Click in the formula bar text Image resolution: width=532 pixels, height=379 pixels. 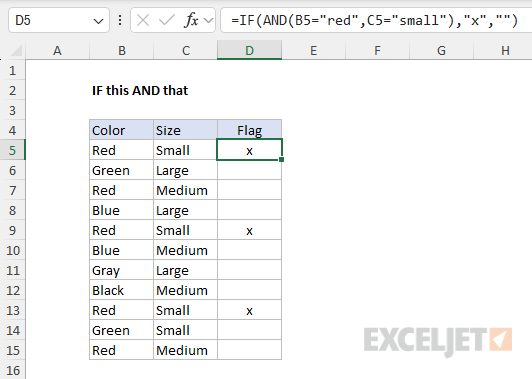click(374, 21)
